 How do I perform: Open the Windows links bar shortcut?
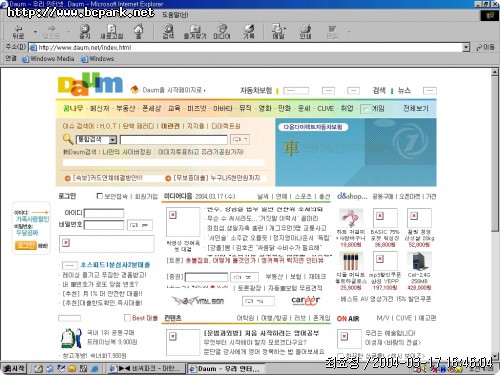(x=97, y=59)
